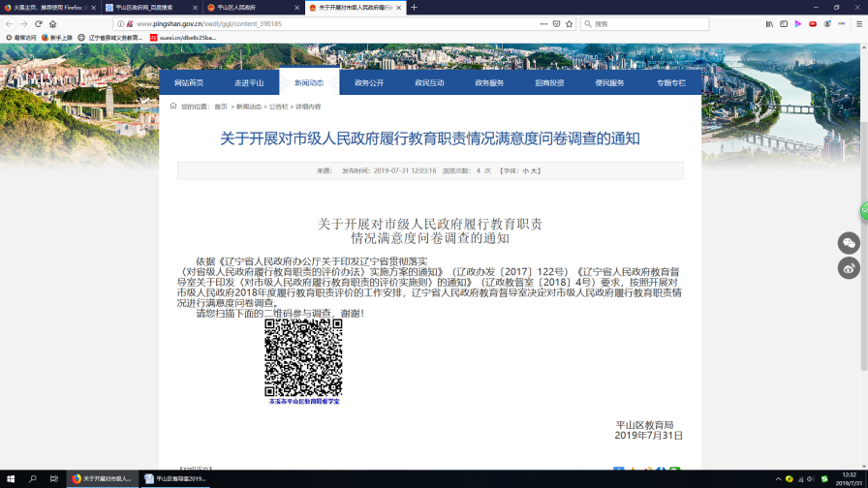Open page actions three-dot menu
The height and width of the screenshot is (488, 868).
tap(543, 24)
